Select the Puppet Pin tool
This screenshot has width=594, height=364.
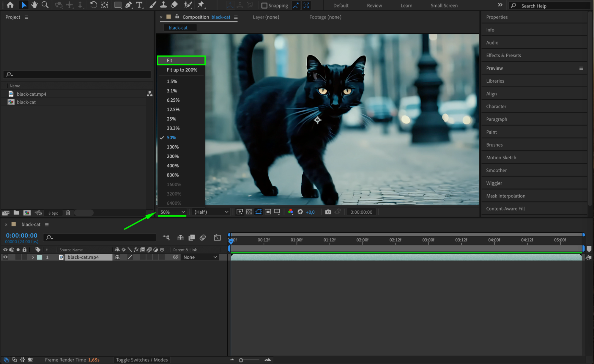coord(201,5)
